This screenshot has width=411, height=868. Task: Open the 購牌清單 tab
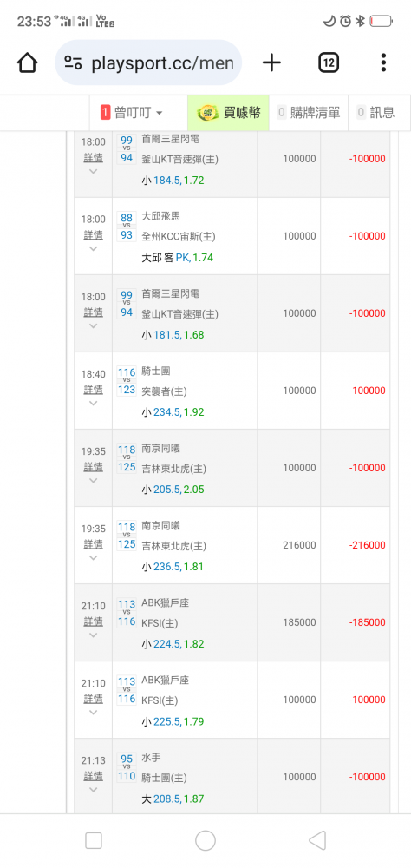(x=309, y=113)
